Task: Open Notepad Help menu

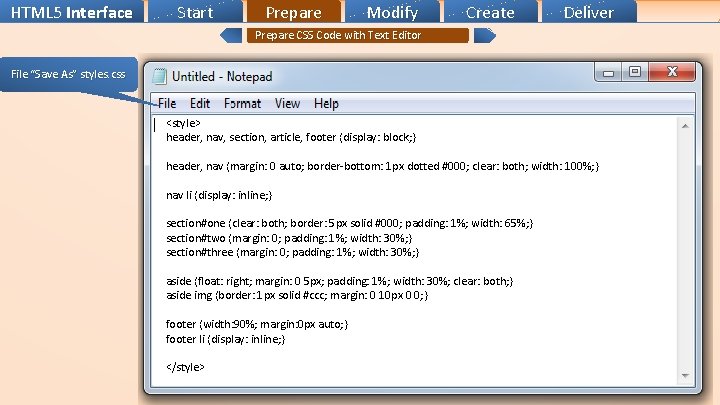Action: click(x=326, y=104)
